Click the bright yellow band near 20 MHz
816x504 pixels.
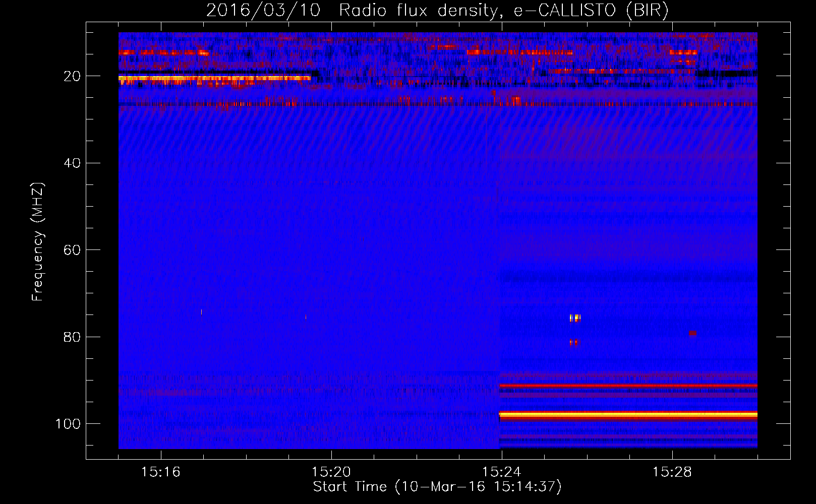tap(215, 78)
